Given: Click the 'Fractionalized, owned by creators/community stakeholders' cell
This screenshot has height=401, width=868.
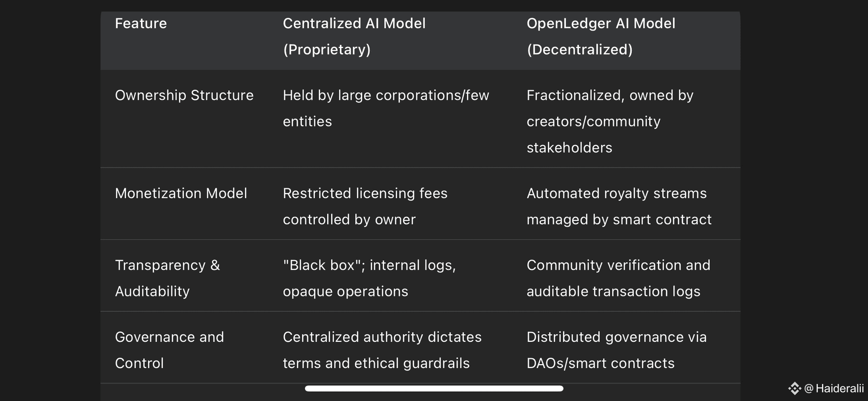Looking at the screenshot, I should (x=610, y=121).
